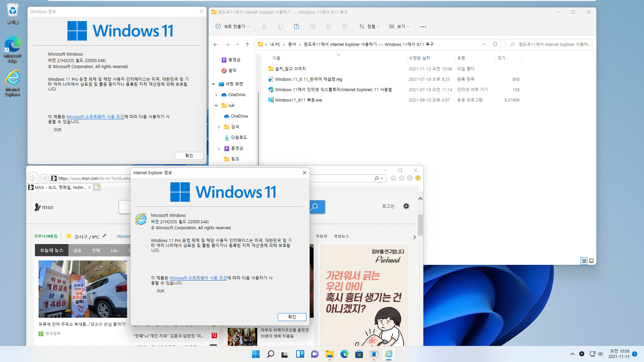The height and width of the screenshot is (362, 644).
Task: Select the 설치_참고 이미지 folder
Action: [290, 69]
